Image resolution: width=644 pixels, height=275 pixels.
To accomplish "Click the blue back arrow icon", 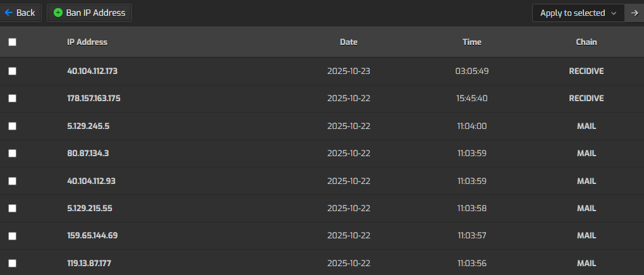I will pyautogui.click(x=9, y=13).
